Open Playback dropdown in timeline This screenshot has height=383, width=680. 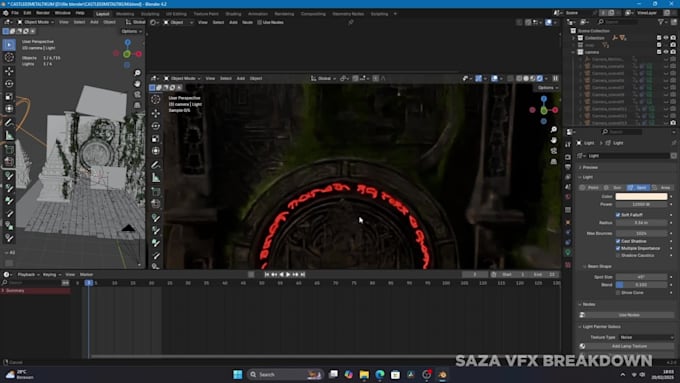(x=29, y=275)
